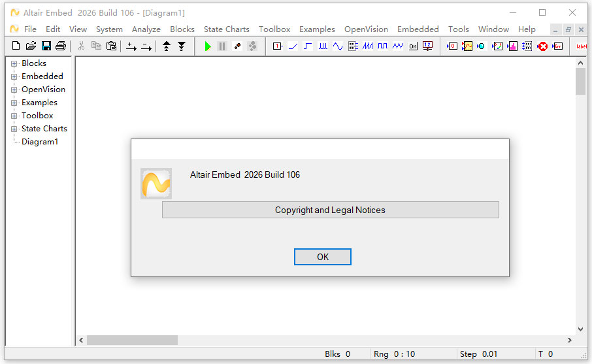This screenshot has width=592, height=364.
Task: Insert a sinusoid signal block
Action: pos(338,46)
